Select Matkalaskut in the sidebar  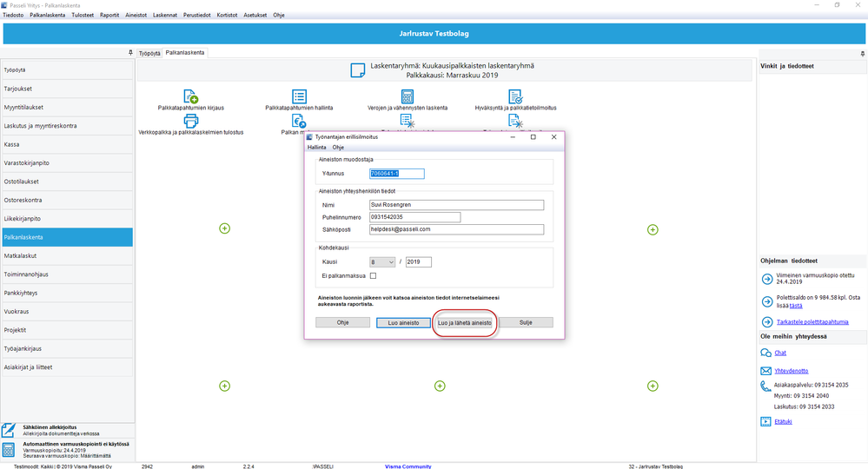tap(68, 255)
